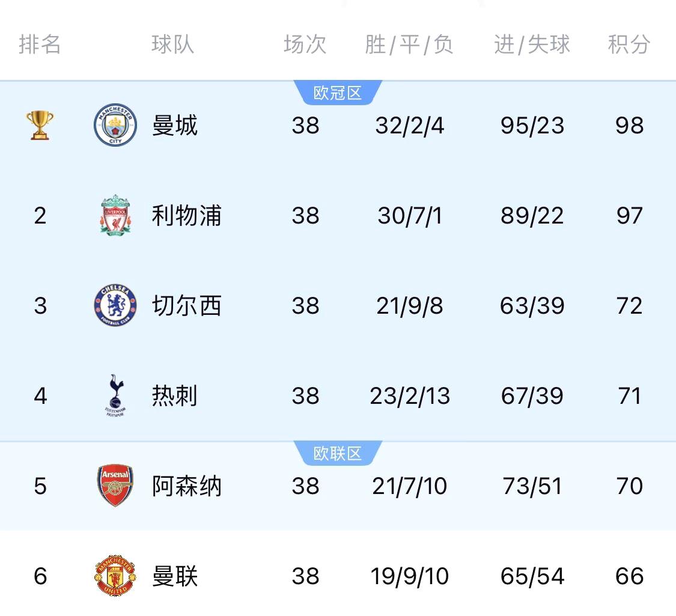Click the 欧联区 zone badge
676x616 pixels.
[x=338, y=453]
